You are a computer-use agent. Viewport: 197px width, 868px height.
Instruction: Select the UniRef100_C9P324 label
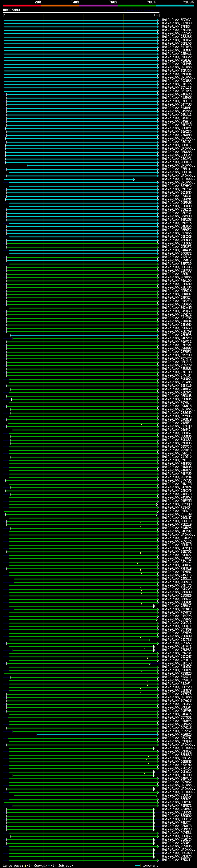pyautogui.click(x=177, y=297)
